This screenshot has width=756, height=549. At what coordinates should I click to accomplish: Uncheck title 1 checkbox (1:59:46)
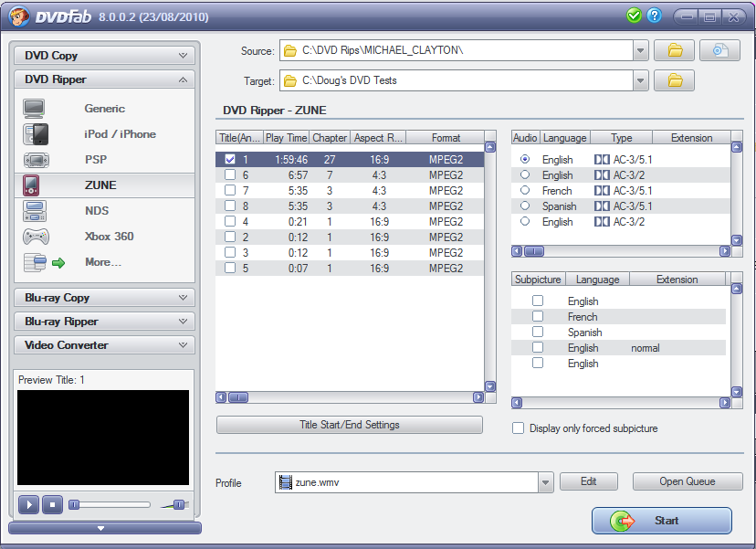[230, 159]
